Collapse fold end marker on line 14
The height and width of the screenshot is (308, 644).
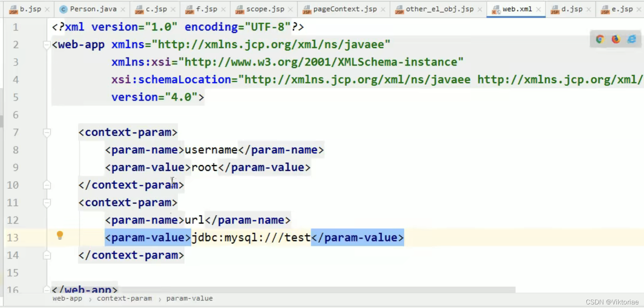(47, 256)
